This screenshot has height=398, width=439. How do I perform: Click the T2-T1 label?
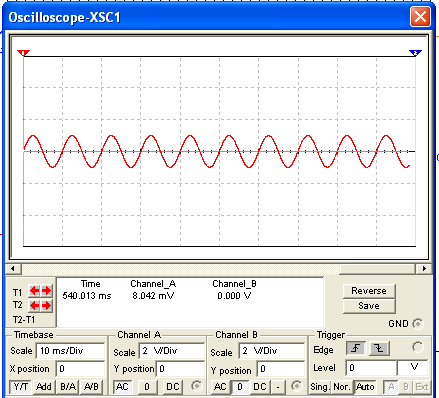pyautogui.click(x=24, y=320)
